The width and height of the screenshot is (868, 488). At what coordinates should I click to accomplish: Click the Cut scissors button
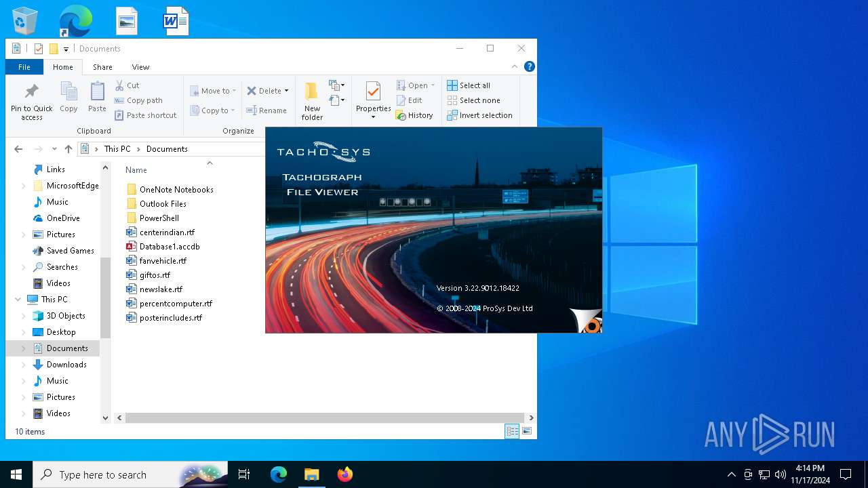127,85
